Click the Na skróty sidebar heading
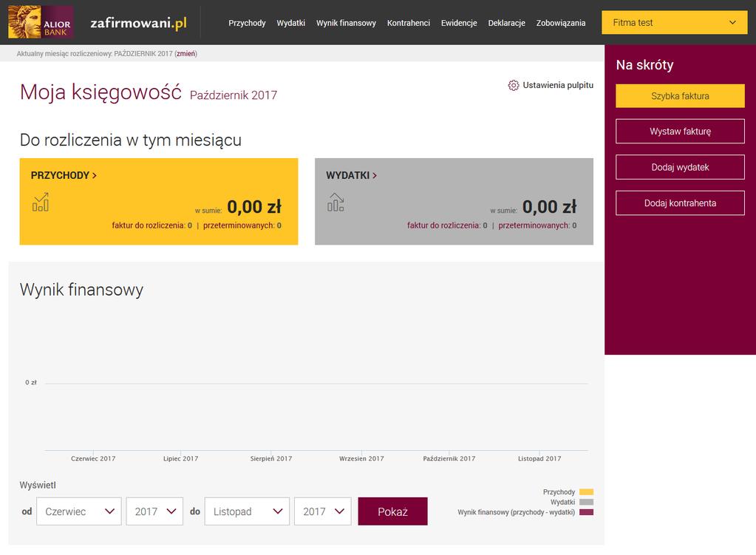The height and width of the screenshot is (555, 756). [x=644, y=64]
